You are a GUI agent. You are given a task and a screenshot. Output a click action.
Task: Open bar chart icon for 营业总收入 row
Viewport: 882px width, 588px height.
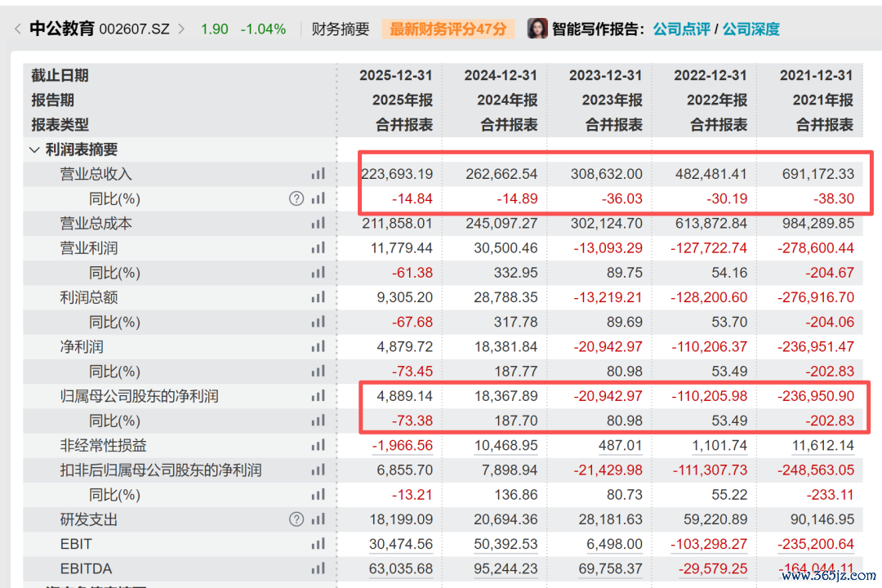[x=318, y=174]
